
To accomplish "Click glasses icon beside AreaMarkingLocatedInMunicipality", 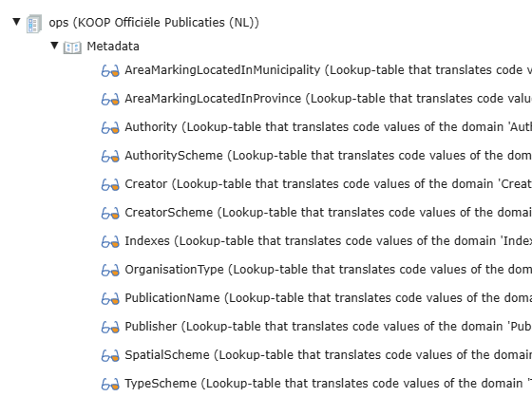I will 110,71.
